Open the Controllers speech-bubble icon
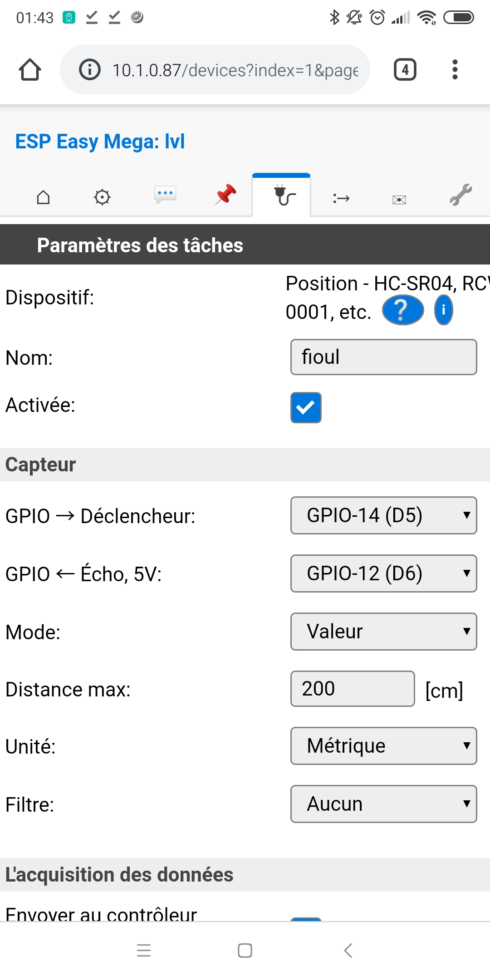Screen dimensions: 490x980 coord(165,195)
